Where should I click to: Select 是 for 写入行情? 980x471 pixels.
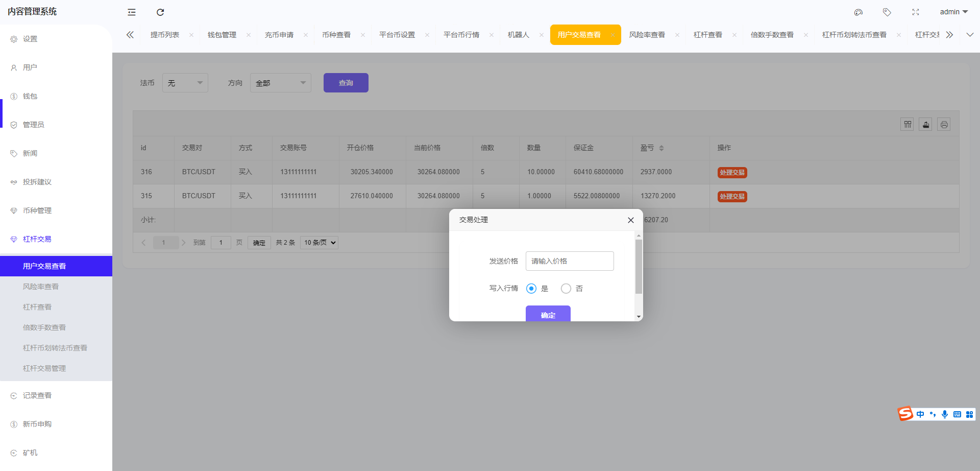pos(531,289)
